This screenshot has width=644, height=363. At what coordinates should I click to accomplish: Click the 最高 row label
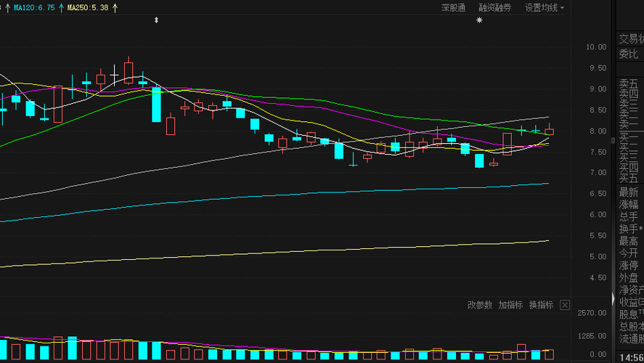pos(629,241)
